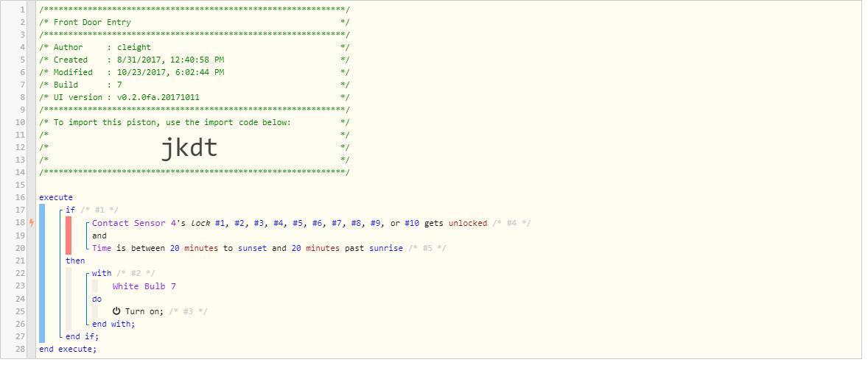The height and width of the screenshot is (365, 868).
Task: Click the 'end execute;' text
Action: 68,349
